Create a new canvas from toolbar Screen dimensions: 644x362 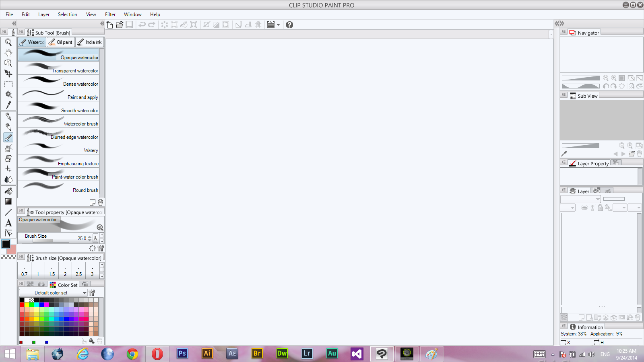coord(110,25)
